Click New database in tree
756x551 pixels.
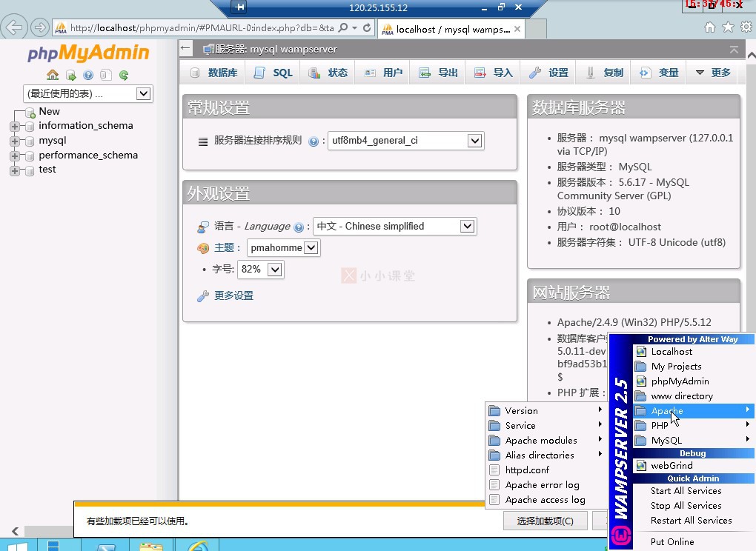click(x=49, y=111)
